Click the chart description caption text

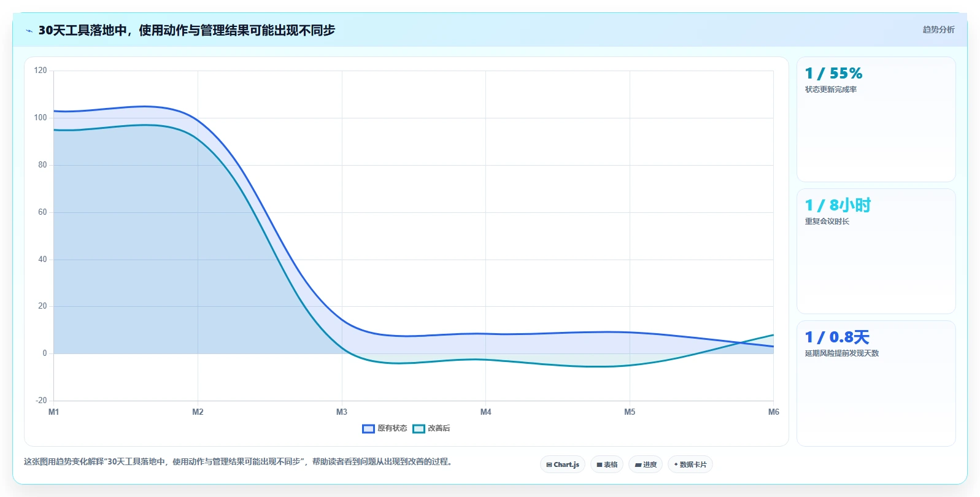tap(238, 461)
